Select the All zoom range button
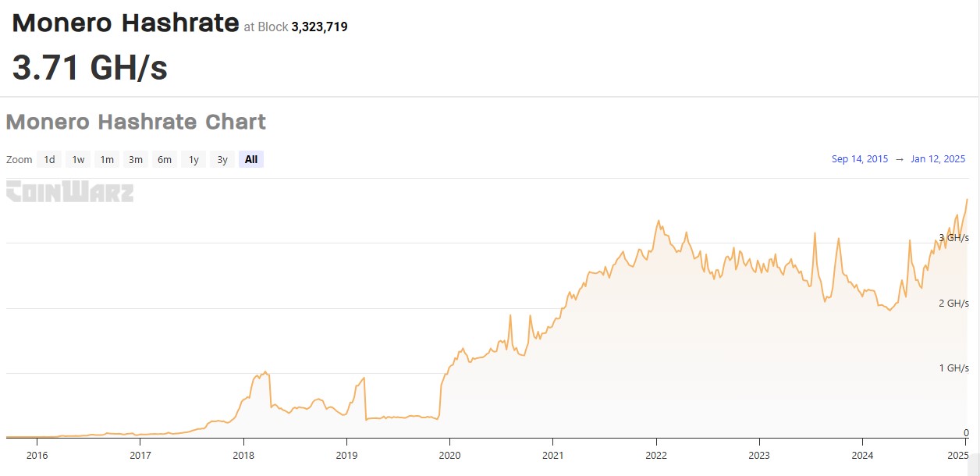This screenshot has width=980, height=476. 251,159
